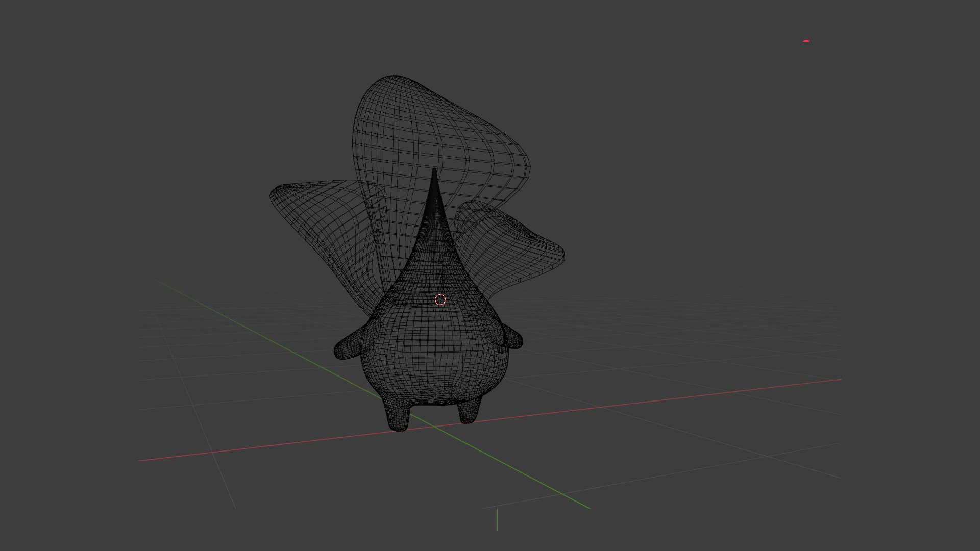Click the red dot of the navigation gizmo
Viewport: 980px width, 551px height.
806,41
